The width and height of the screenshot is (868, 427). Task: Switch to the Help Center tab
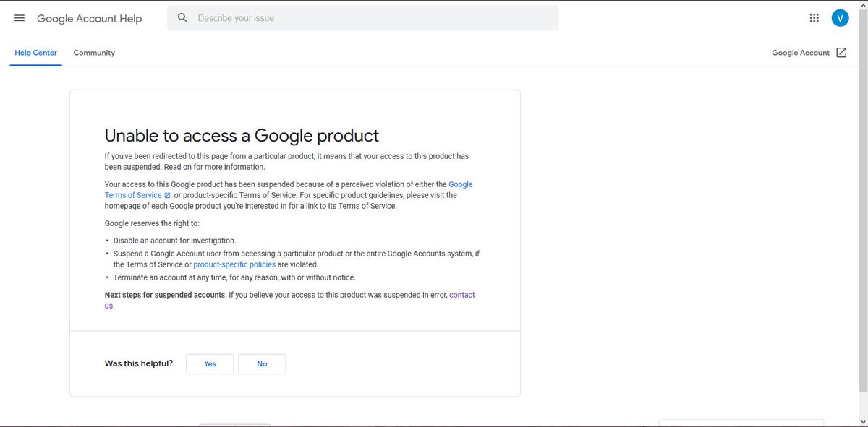tap(35, 53)
